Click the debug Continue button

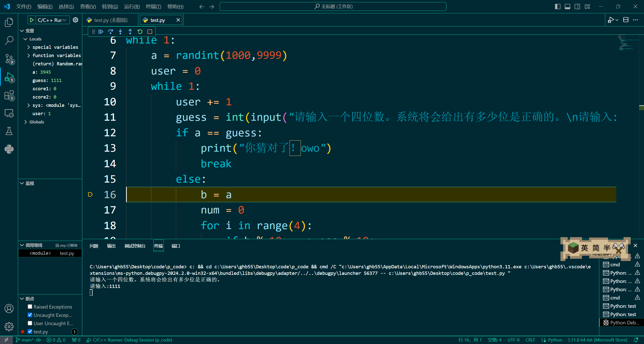[101, 32]
